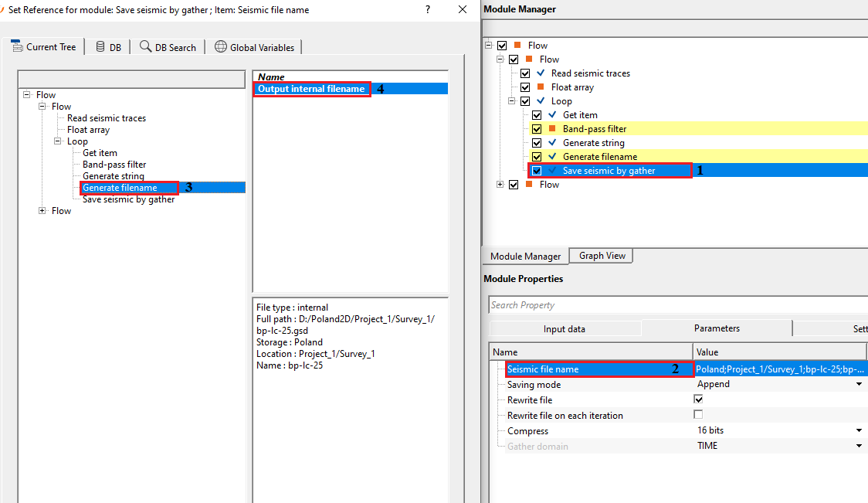Image resolution: width=868 pixels, height=503 pixels.
Task: Open the Compress 16 bits dropdown
Action: tap(858, 430)
